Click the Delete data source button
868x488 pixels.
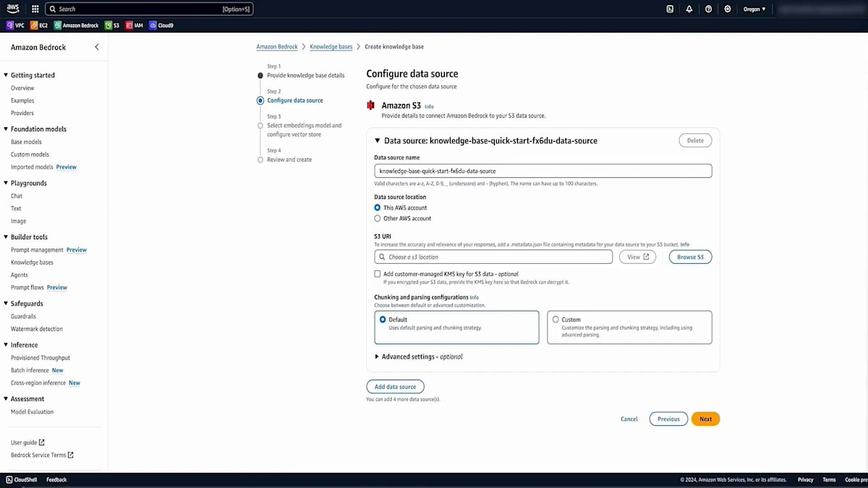pos(695,141)
